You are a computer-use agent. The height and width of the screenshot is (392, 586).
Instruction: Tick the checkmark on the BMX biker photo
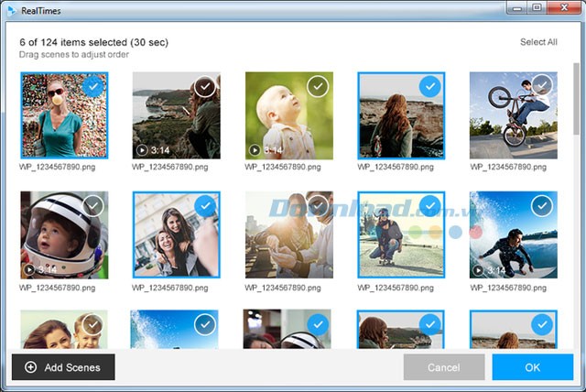[542, 87]
